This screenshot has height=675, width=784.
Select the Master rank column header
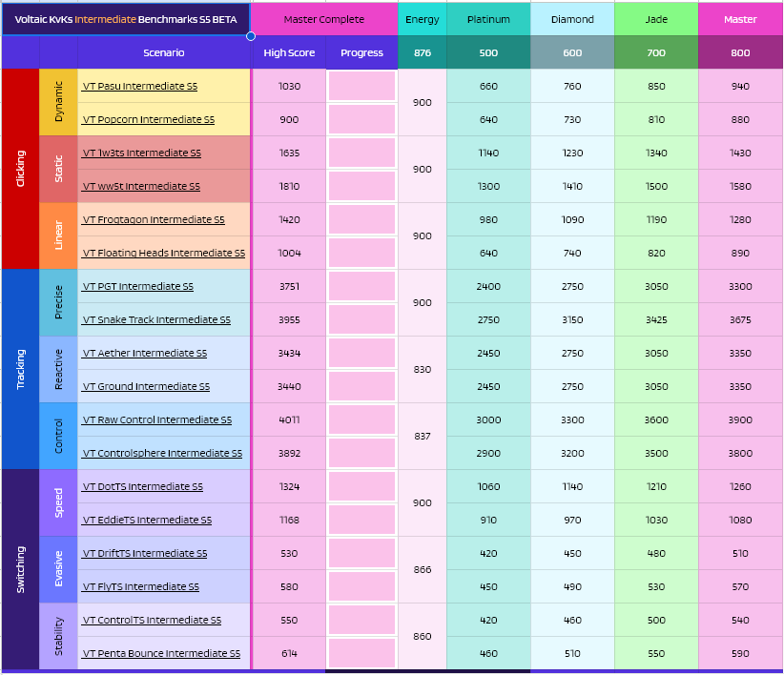click(x=740, y=19)
